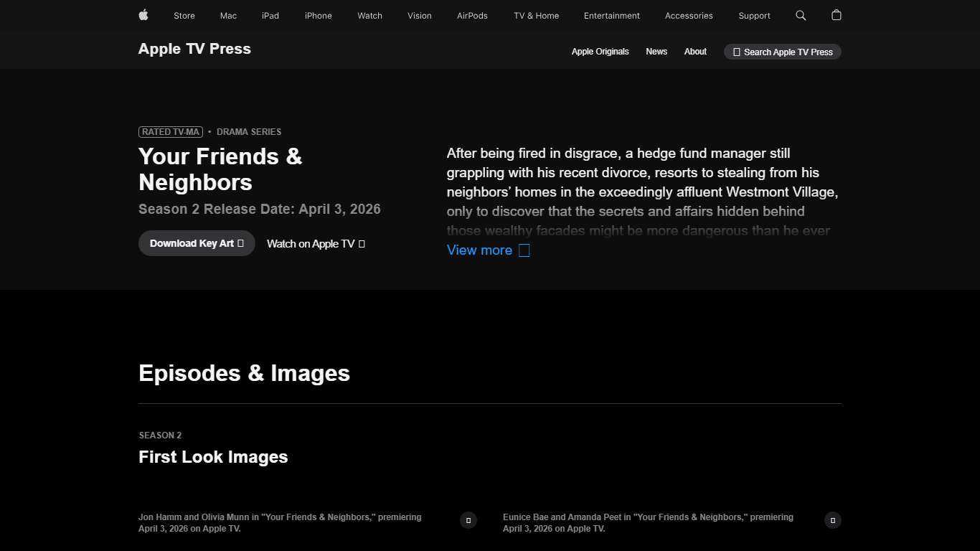Screen dimensions: 980x551
Task: Open search using the magnifying glass icon
Action: pos(800,15)
